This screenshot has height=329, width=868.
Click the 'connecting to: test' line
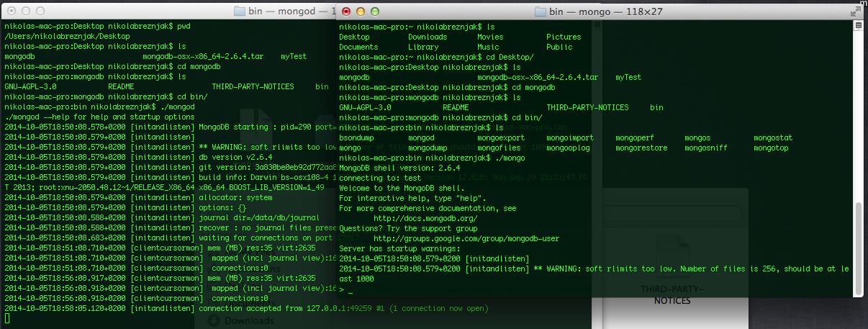[x=380, y=178]
